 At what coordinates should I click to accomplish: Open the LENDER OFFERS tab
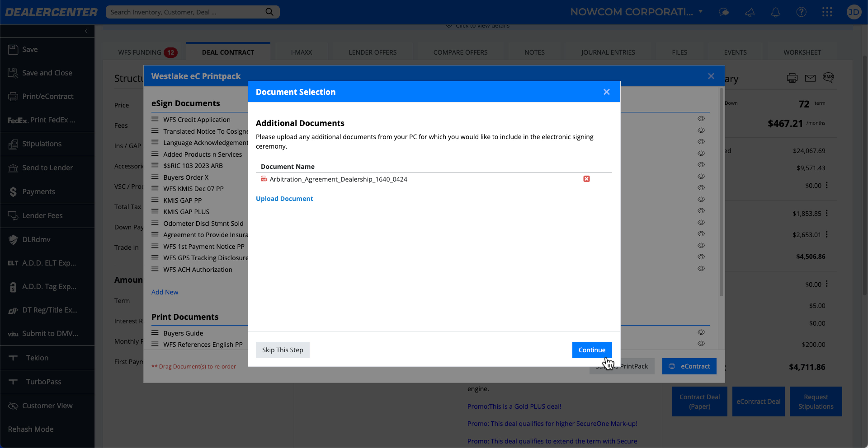coord(373,52)
